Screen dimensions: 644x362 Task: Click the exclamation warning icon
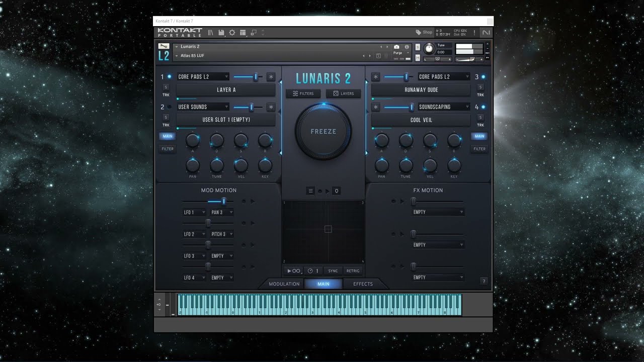click(474, 33)
